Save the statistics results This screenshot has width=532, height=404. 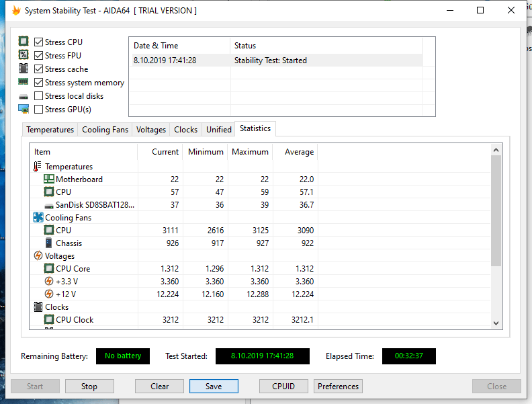pyautogui.click(x=214, y=387)
